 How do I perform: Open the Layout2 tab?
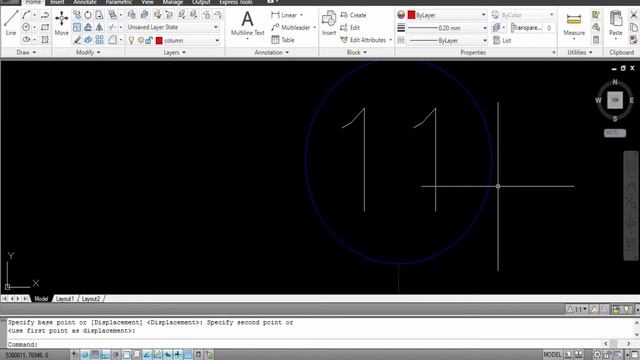pyautogui.click(x=91, y=299)
